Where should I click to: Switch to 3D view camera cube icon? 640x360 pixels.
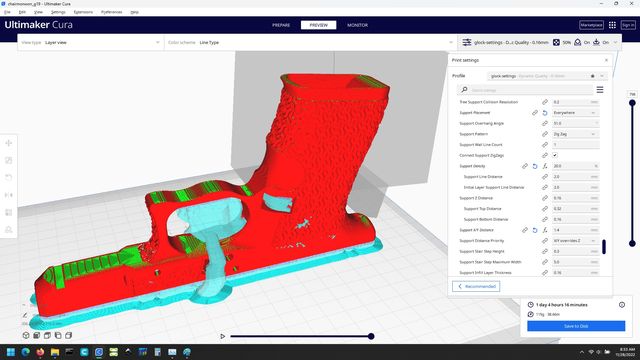pos(26,335)
